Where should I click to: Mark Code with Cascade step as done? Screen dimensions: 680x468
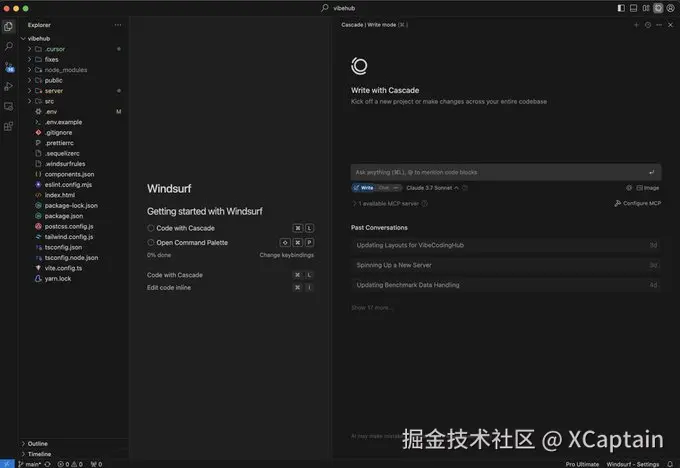pos(150,228)
